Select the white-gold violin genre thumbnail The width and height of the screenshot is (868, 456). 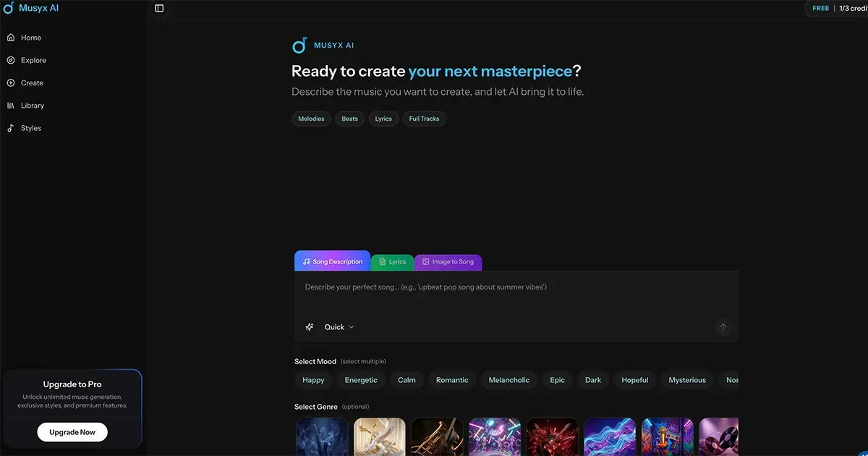point(380,436)
